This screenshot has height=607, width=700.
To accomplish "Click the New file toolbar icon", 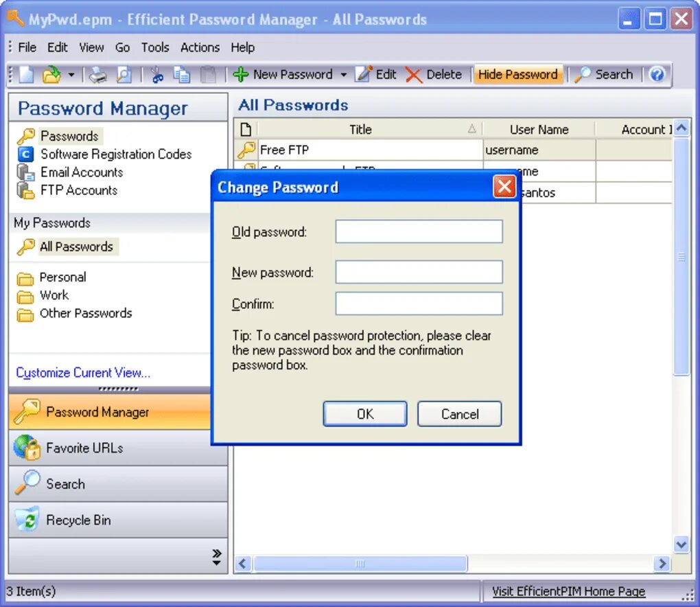I will click(26, 75).
